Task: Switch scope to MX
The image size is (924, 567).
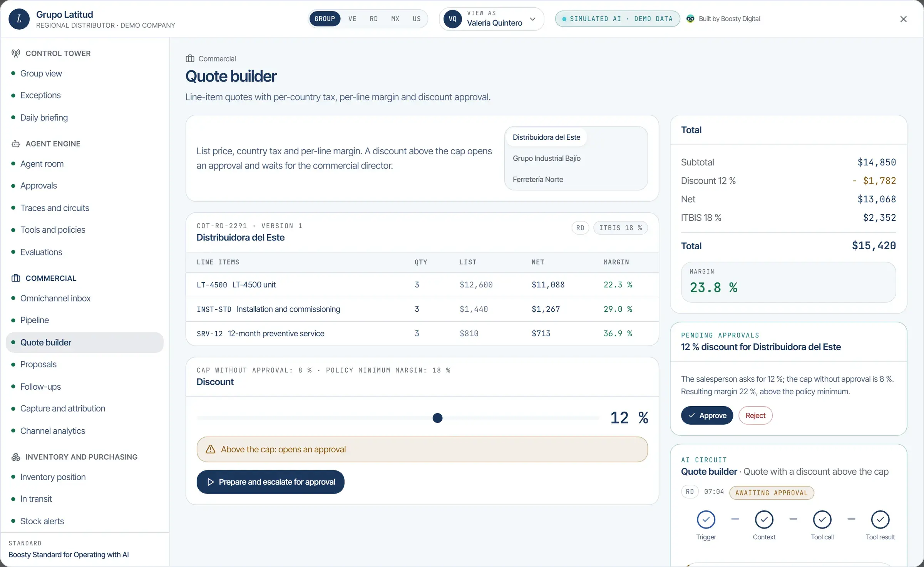Action: click(395, 19)
